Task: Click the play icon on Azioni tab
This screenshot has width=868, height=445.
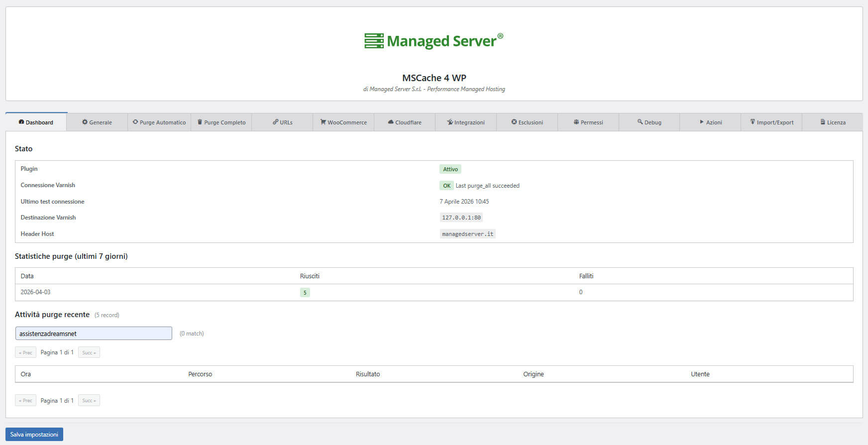Action: (x=702, y=122)
